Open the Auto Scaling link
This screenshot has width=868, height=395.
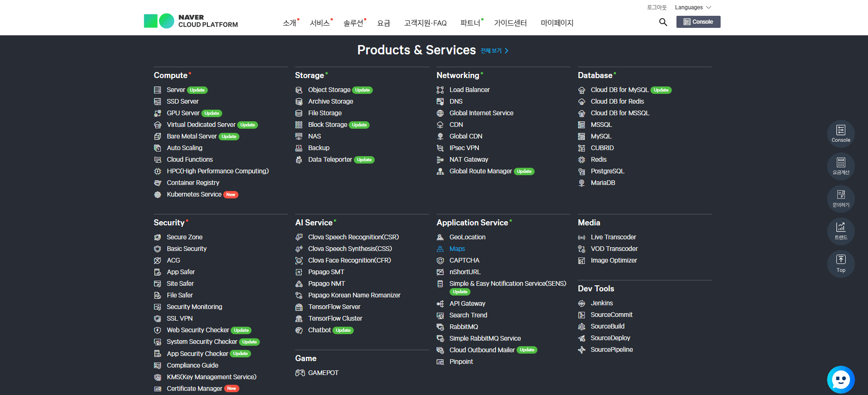coord(185,148)
